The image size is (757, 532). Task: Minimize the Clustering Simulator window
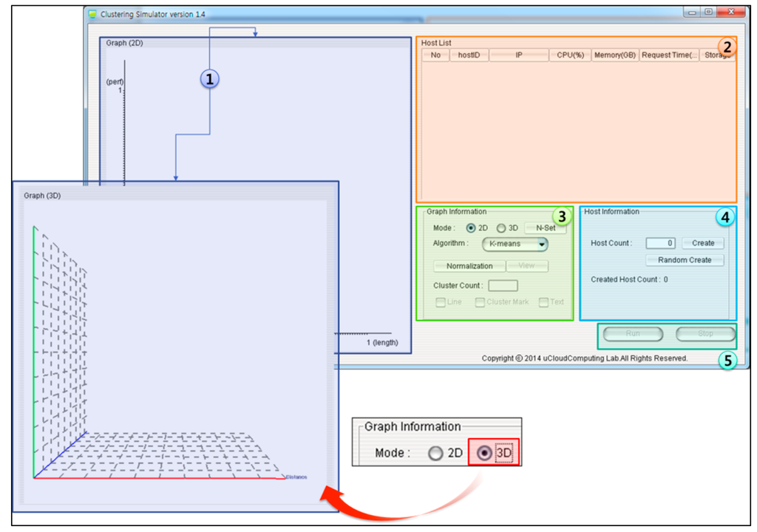tap(693, 13)
